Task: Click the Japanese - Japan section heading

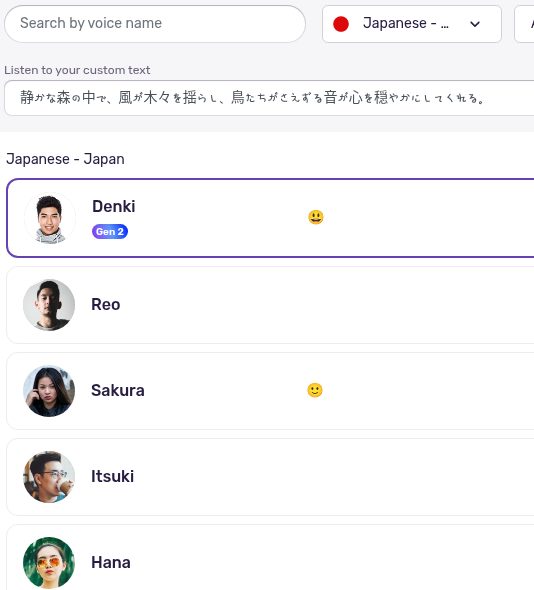Action: click(65, 159)
